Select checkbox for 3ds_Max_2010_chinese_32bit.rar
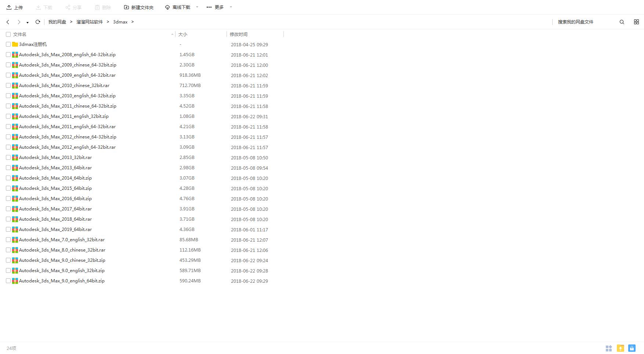 pos(8,85)
